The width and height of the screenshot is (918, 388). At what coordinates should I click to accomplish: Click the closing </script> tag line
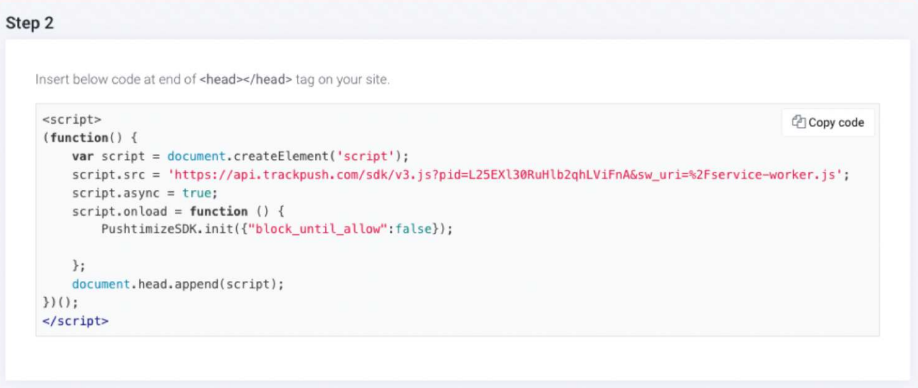pyautogui.click(x=76, y=321)
